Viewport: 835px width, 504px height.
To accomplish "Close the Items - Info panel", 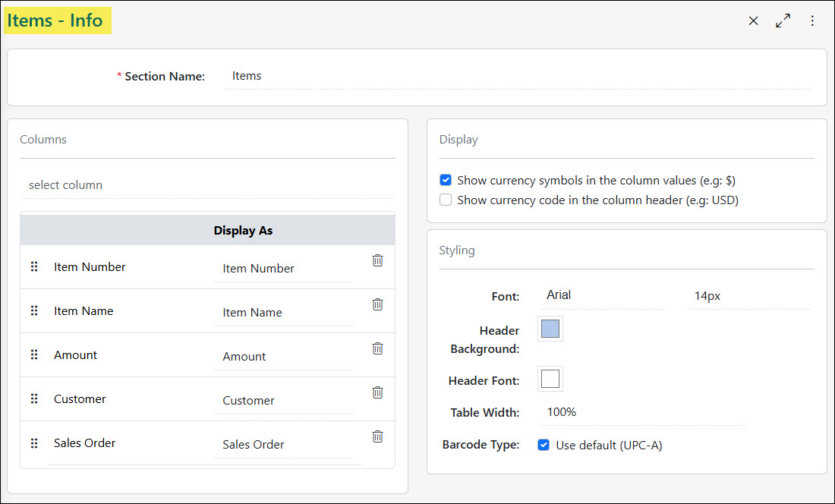I will coord(753,20).
